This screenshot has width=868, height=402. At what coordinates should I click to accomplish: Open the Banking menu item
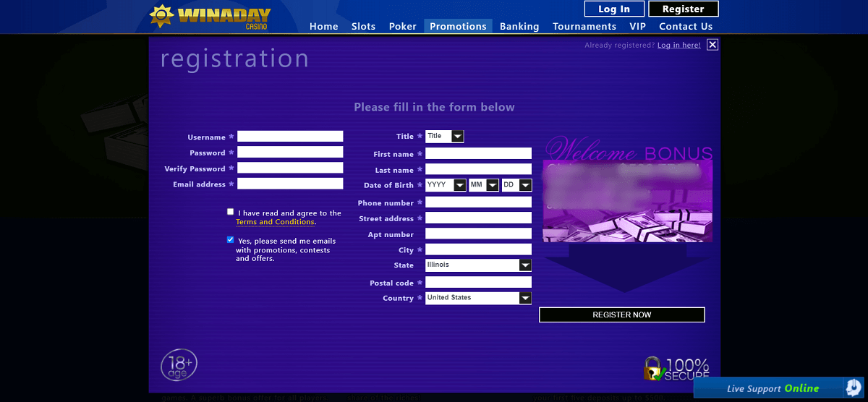tap(519, 26)
